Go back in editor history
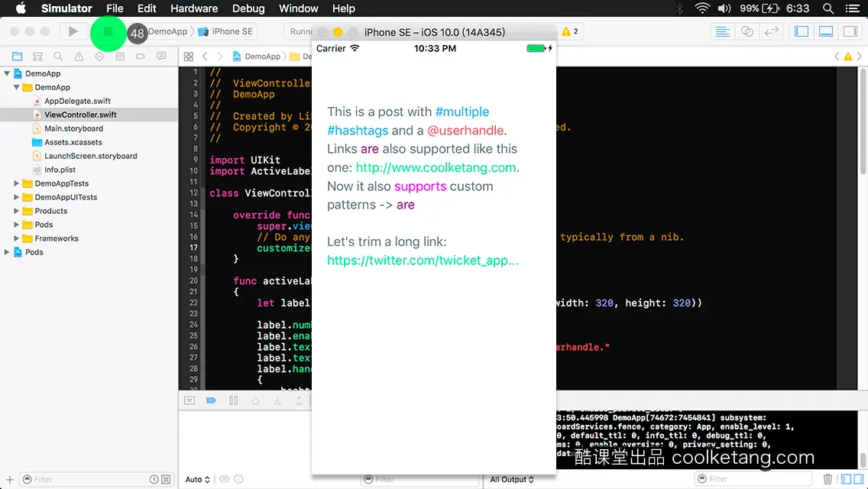868x489 pixels. click(x=205, y=57)
